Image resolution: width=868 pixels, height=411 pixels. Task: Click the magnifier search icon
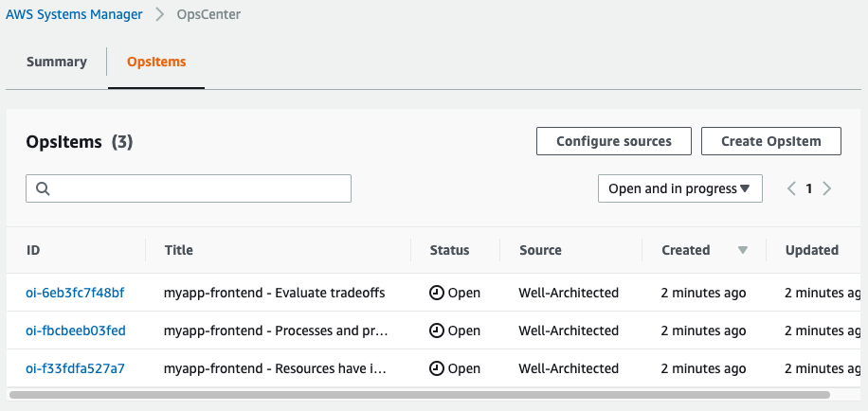[x=44, y=188]
